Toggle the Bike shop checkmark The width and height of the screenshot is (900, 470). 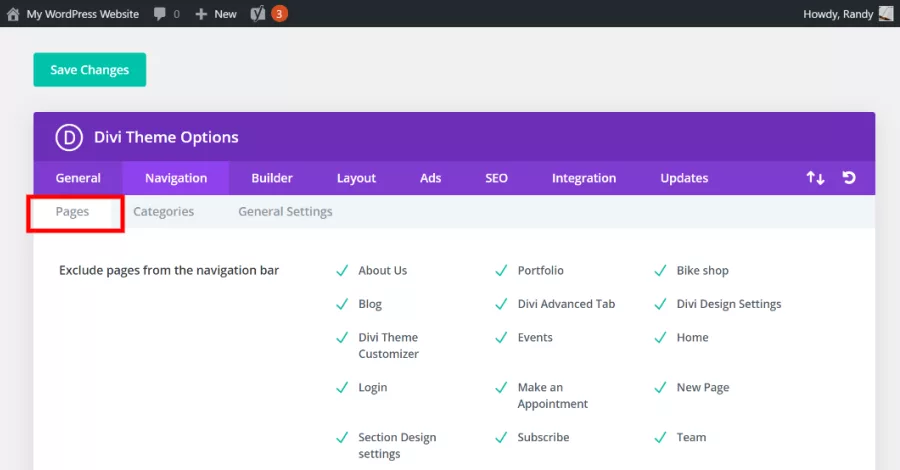(660, 270)
